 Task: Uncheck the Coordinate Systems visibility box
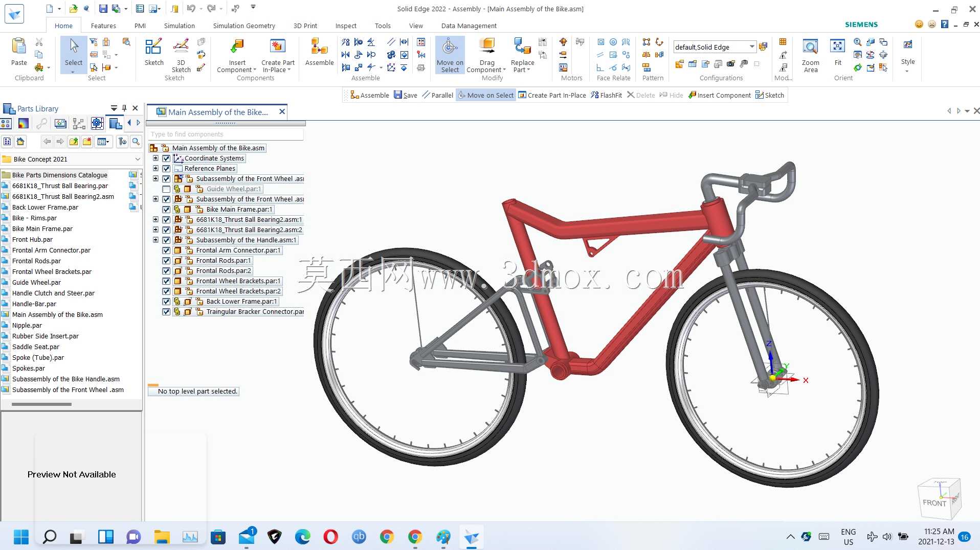coord(166,158)
